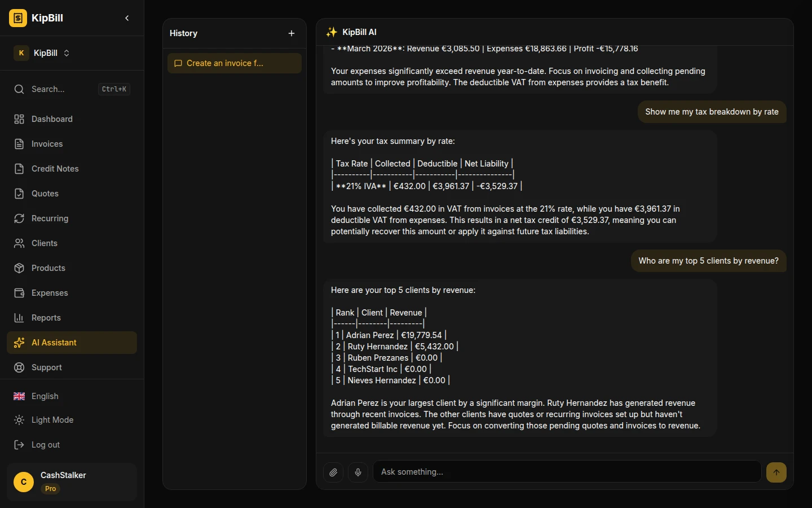Image resolution: width=812 pixels, height=508 pixels.
Task: Navigate to Credit Notes
Action: [x=55, y=169]
